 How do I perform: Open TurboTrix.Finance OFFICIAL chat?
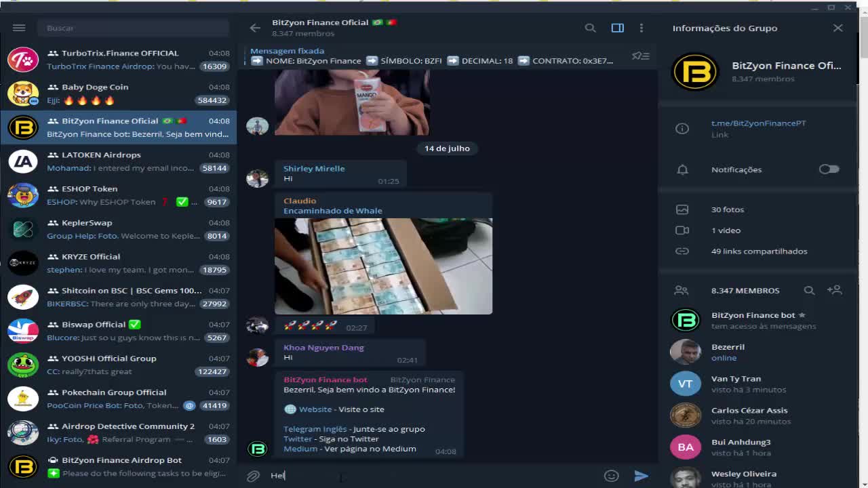point(119,60)
